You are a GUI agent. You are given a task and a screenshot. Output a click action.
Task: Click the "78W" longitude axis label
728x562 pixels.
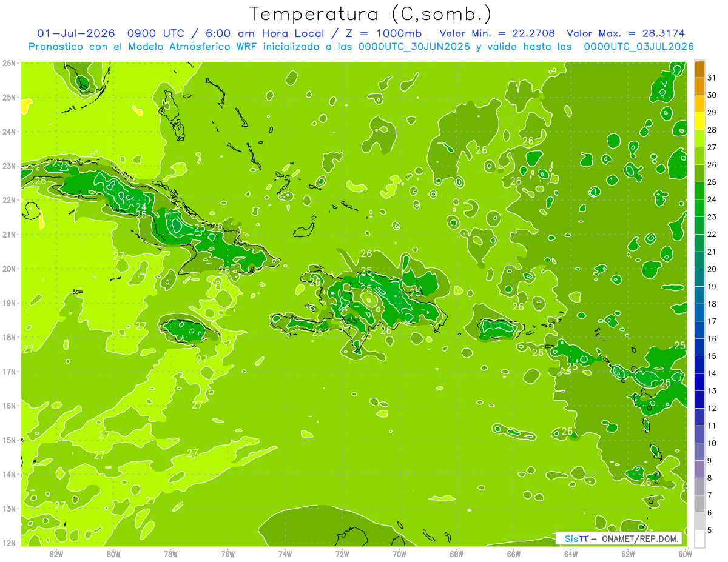(x=170, y=554)
